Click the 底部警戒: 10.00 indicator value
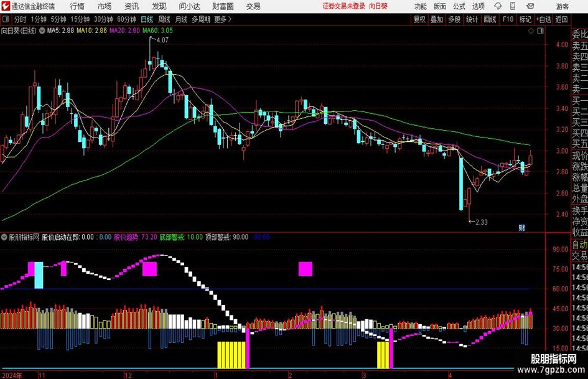This screenshot has height=379, width=588. tap(181, 237)
